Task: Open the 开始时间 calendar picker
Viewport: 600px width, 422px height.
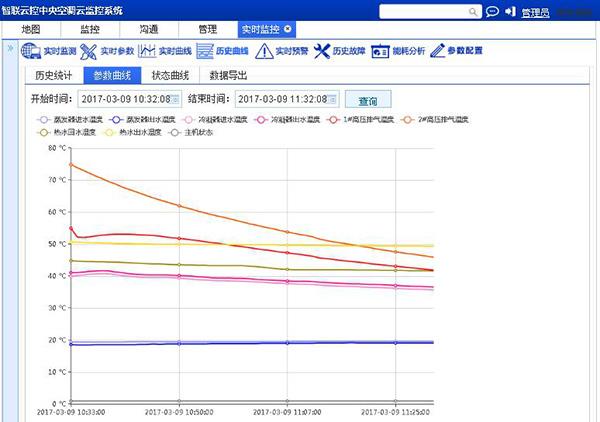Action: [177, 99]
